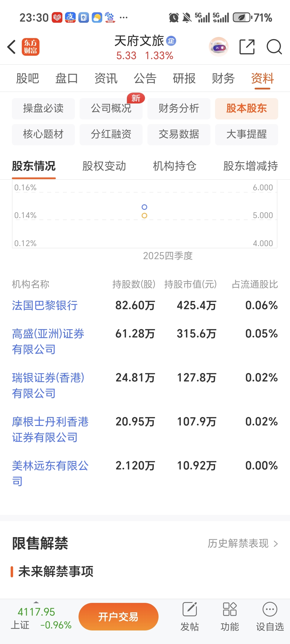Image resolution: width=290 pixels, height=644 pixels.
Task: Open the 股东增减持 sub-tab
Action: pyautogui.click(x=251, y=166)
